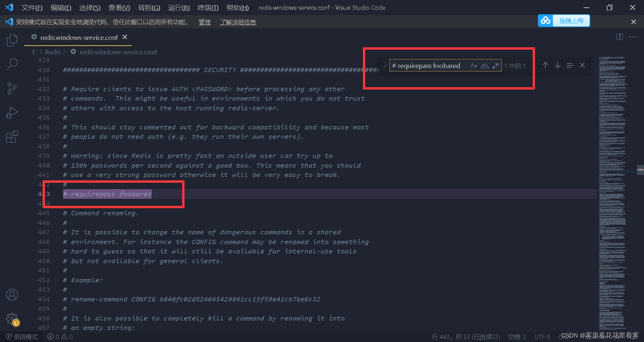The width and height of the screenshot is (644, 342).
Task: Open the 编辑(E) menu
Action: tap(61, 7)
